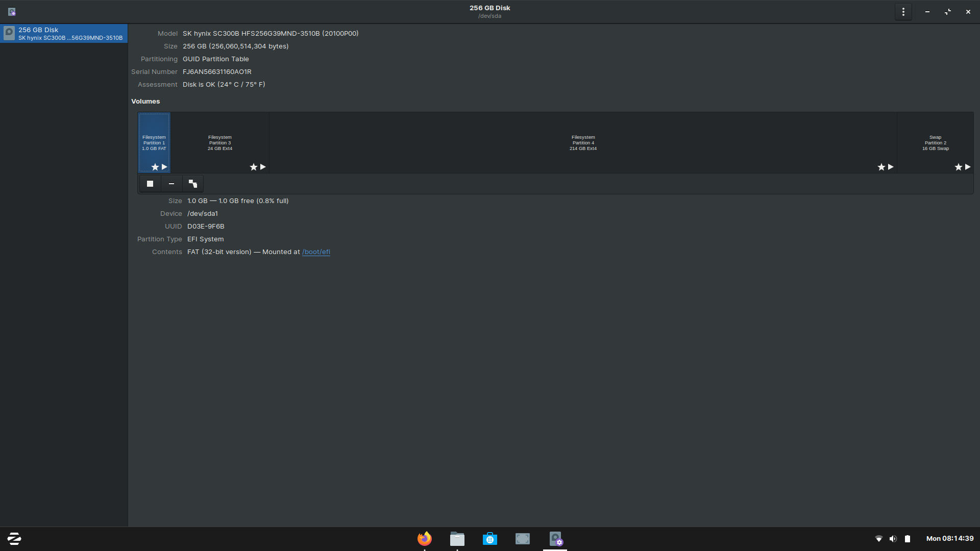The image size is (980, 551).
Task: Unmount the selected partition with stop button
Action: pyautogui.click(x=150, y=184)
